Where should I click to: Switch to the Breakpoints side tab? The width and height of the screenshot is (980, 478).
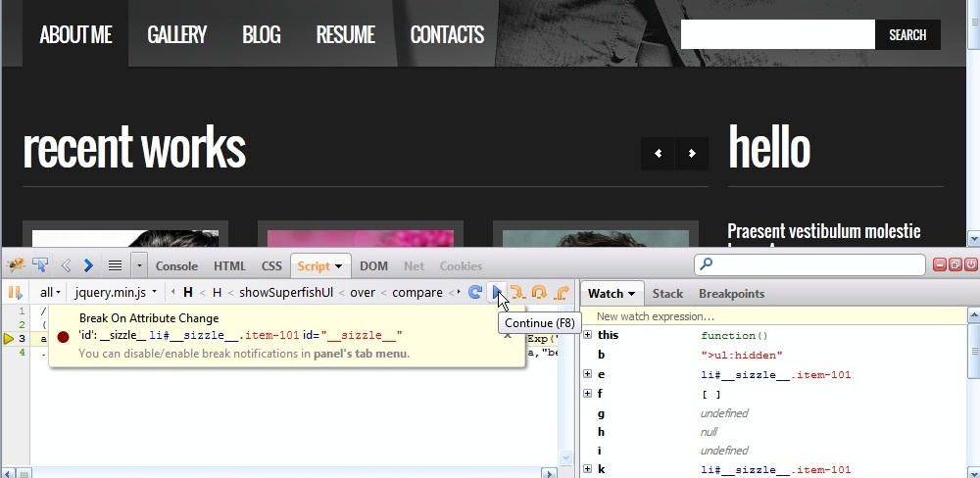tap(731, 293)
